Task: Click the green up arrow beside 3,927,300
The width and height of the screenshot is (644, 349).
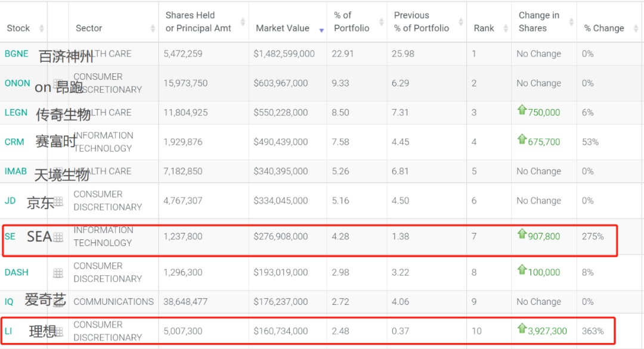Action: pos(522,329)
